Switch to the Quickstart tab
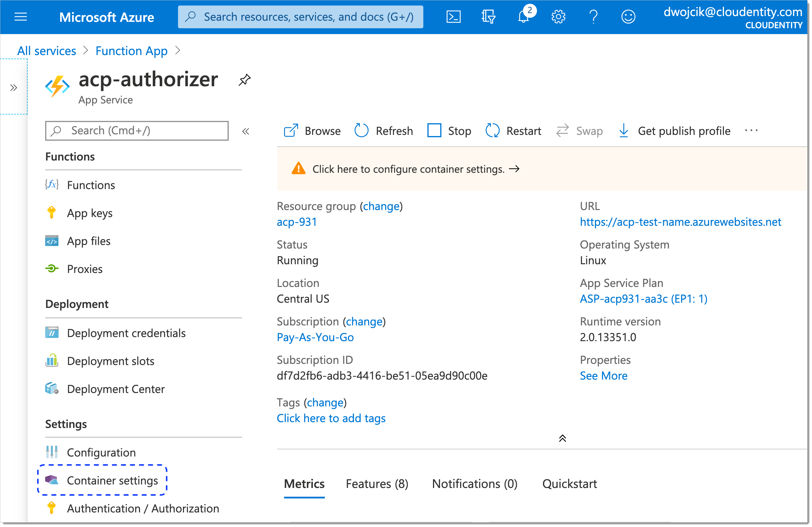Image resolution: width=812 pixels, height=527 pixels. click(570, 484)
